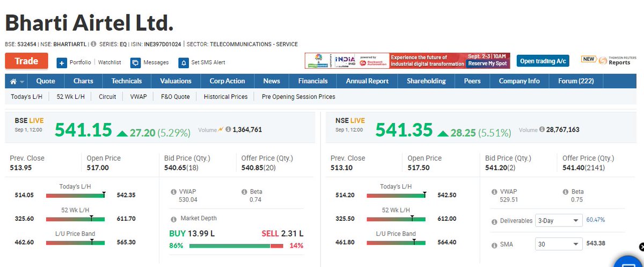Screen dimensions: 644x267
Task: Select Today's L/H sub-menu
Action: [x=27, y=97]
